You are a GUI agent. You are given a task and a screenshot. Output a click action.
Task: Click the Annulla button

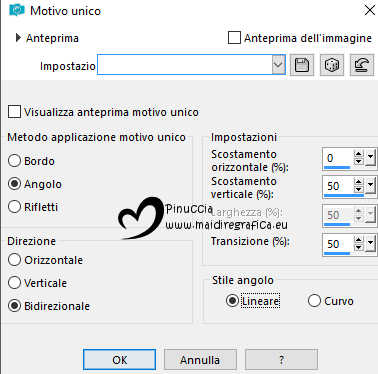[x=200, y=360]
